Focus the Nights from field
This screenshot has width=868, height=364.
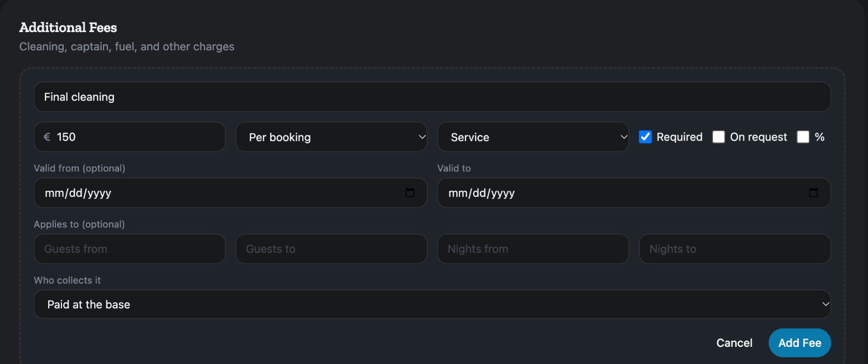pos(533,249)
